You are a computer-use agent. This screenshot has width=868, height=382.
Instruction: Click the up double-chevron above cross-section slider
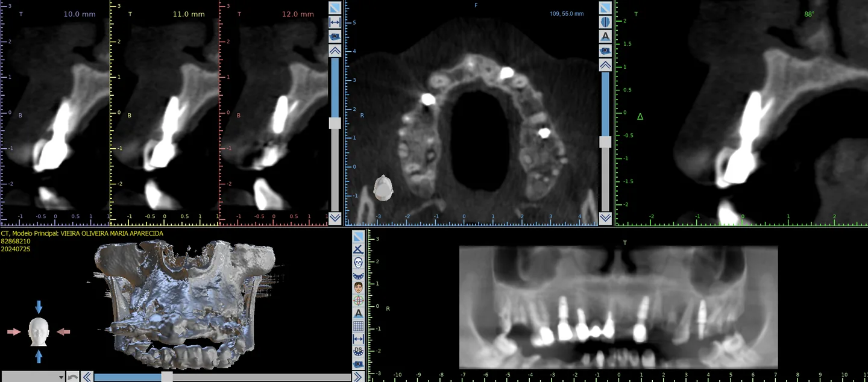335,51
